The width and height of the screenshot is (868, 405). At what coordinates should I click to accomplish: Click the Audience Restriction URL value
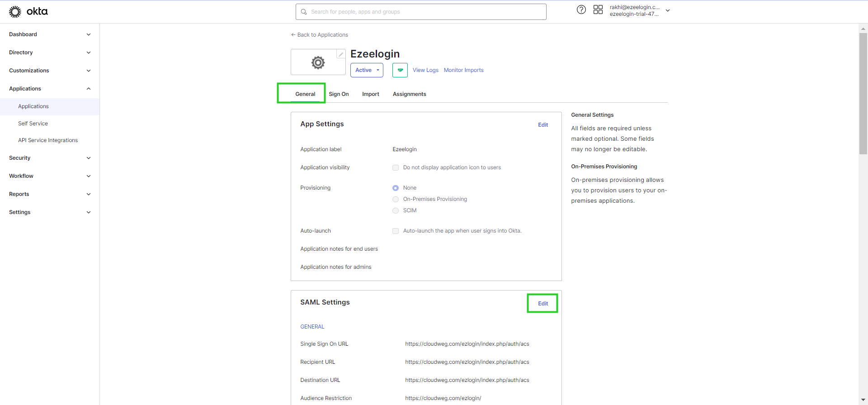coord(443,398)
